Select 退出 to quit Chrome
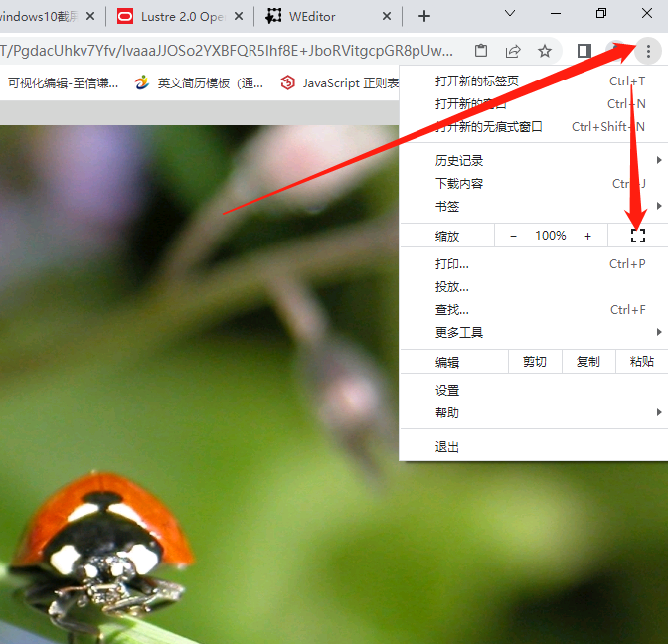The image size is (668, 644). [x=534, y=447]
